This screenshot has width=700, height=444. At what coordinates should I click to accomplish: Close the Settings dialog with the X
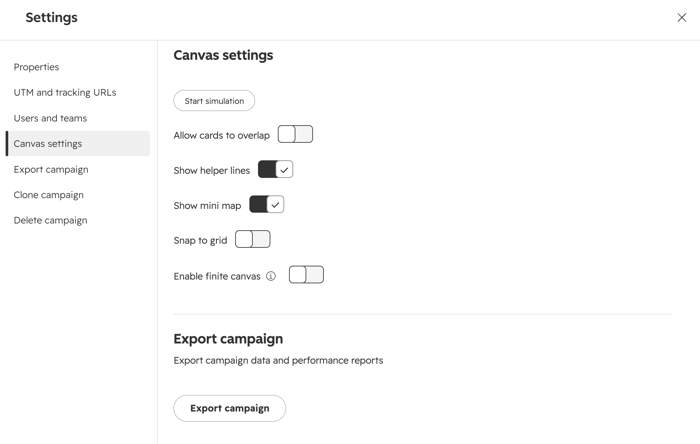point(681,17)
